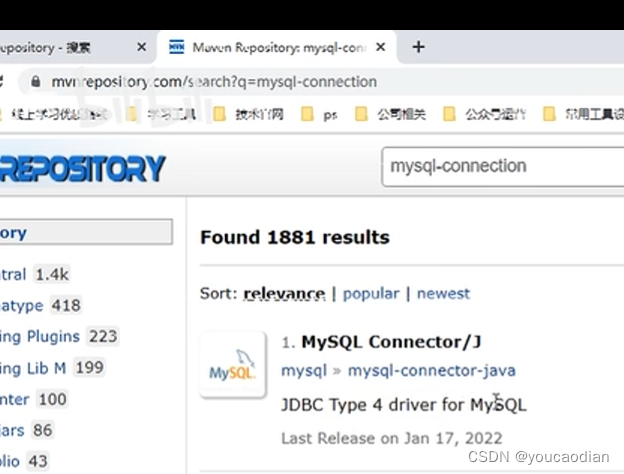Filter by 'ing Plugins' with 223 results
Image resolution: width=624 pixels, height=474 pixels.
(58, 337)
